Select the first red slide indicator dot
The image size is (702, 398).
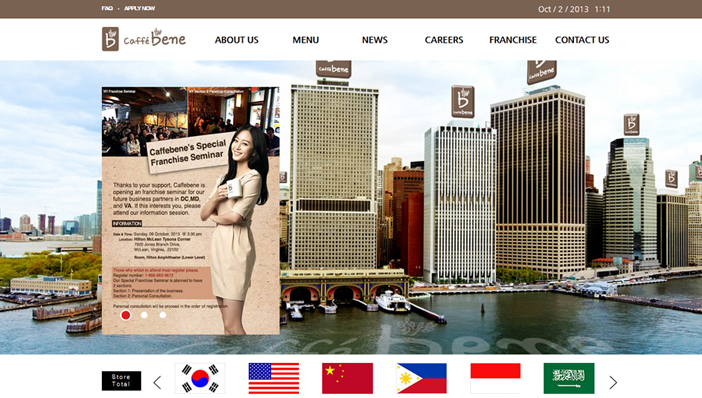[x=126, y=315]
